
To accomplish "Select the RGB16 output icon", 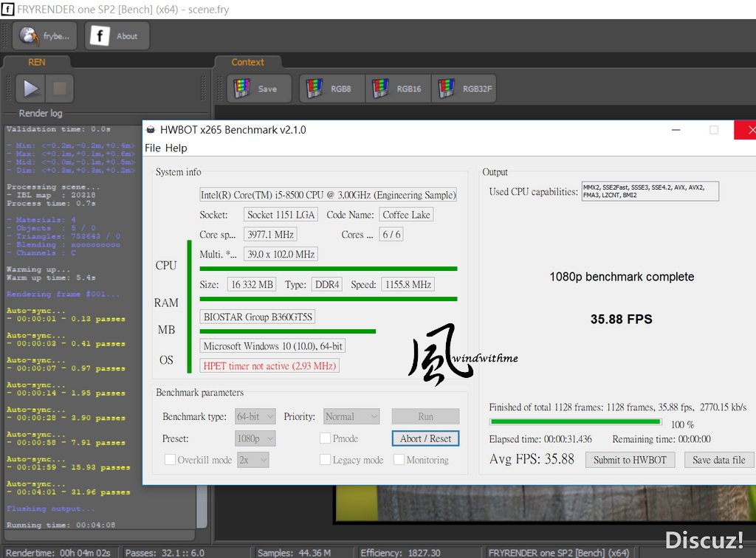I will click(x=381, y=89).
